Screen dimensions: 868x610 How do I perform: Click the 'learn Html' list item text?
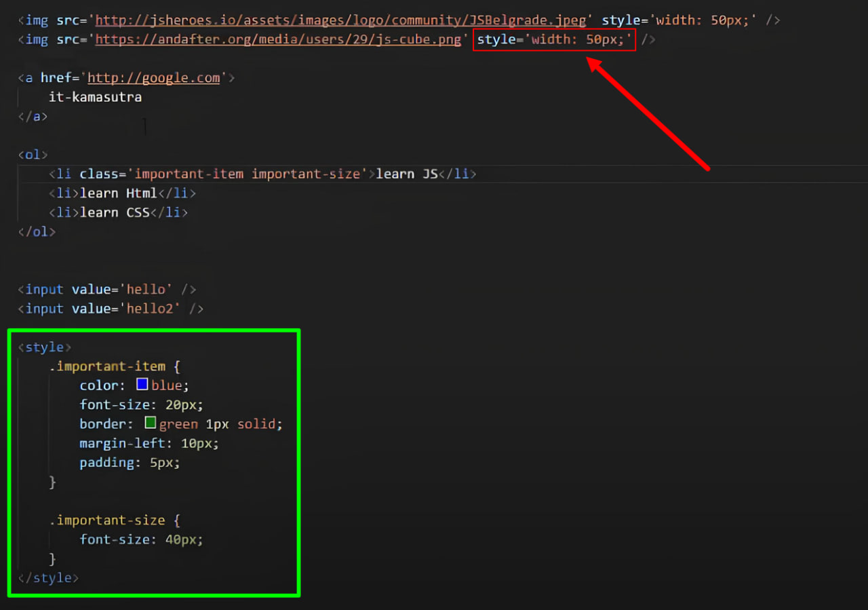click(x=119, y=193)
